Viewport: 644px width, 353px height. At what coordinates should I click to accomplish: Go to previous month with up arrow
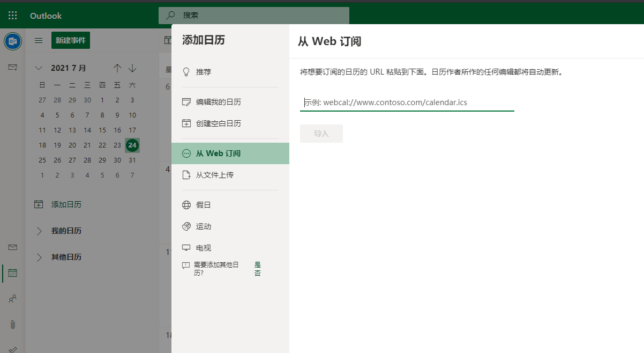click(117, 68)
